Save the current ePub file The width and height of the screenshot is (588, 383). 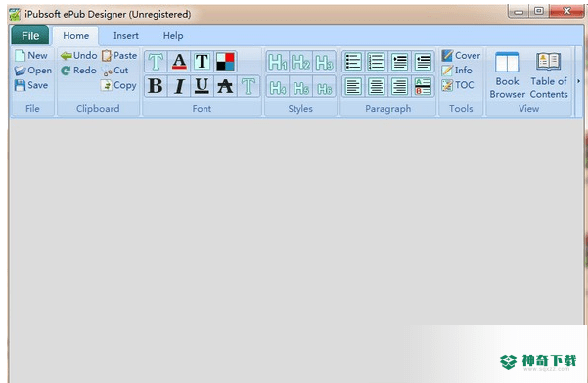pos(31,85)
